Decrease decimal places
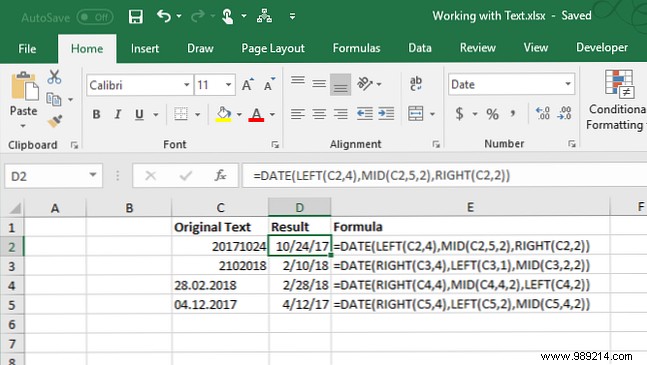 pyautogui.click(x=564, y=113)
